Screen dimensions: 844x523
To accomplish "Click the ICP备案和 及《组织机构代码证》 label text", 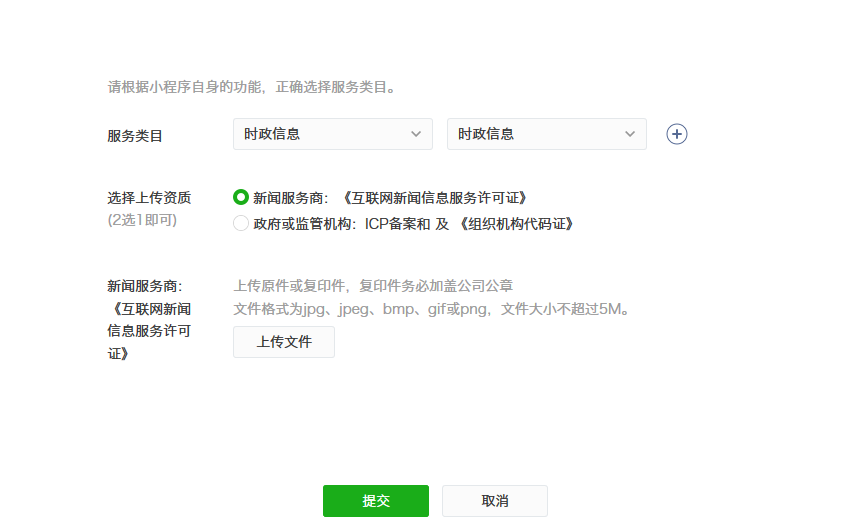I will (470, 224).
